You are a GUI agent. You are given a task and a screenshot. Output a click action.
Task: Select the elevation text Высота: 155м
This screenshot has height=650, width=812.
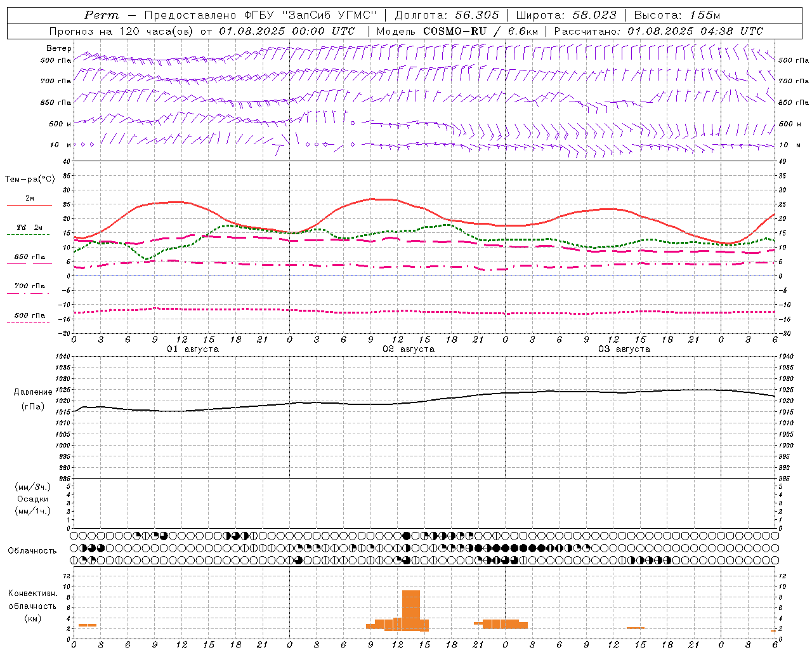click(x=677, y=15)
